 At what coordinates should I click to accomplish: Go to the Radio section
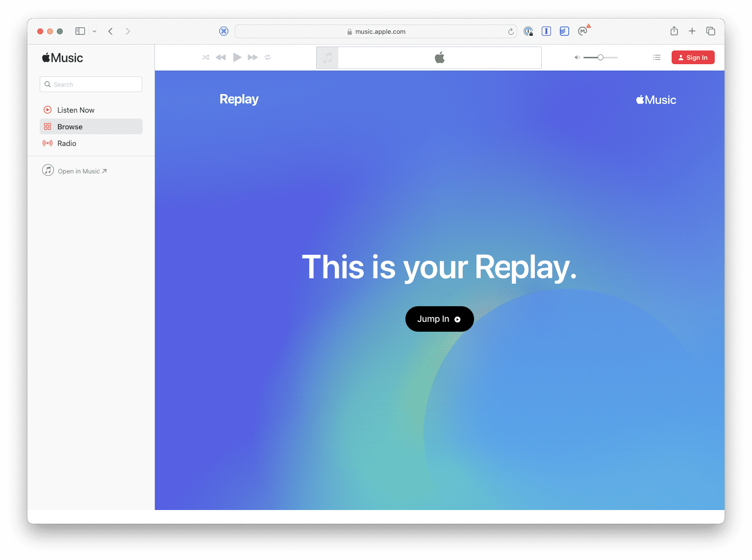pyautogui.click(x=91, y=143)
